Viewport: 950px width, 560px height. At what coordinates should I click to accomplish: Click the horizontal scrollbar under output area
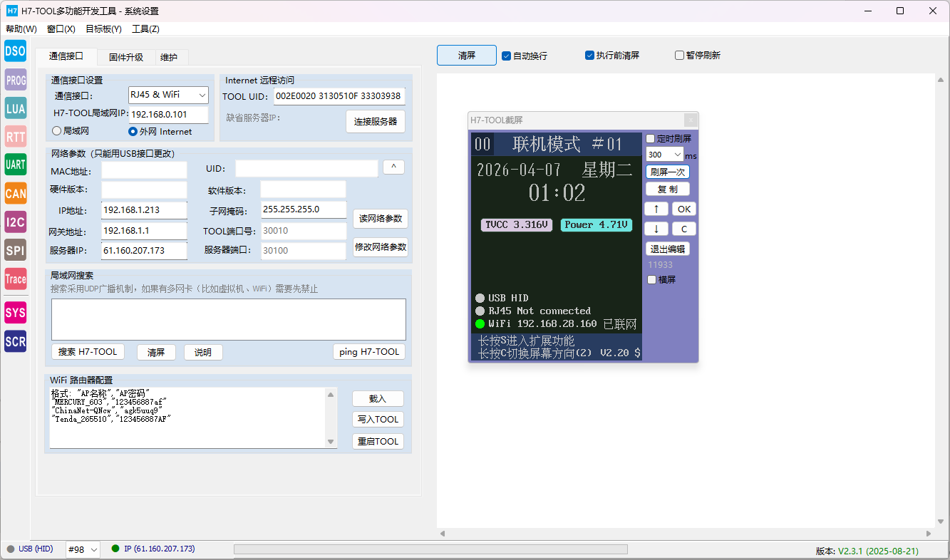coord(686,534)
